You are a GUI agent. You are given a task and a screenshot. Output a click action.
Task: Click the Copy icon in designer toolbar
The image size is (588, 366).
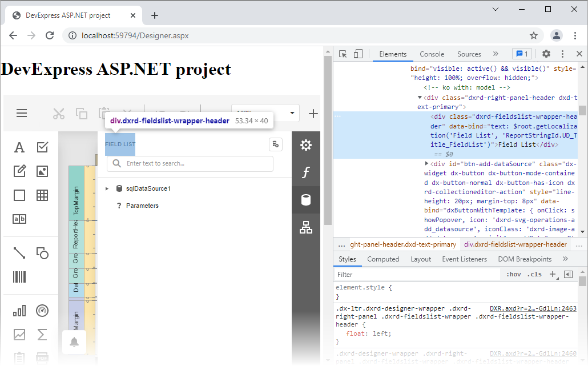pyautogui.click(x=82, y=113)
